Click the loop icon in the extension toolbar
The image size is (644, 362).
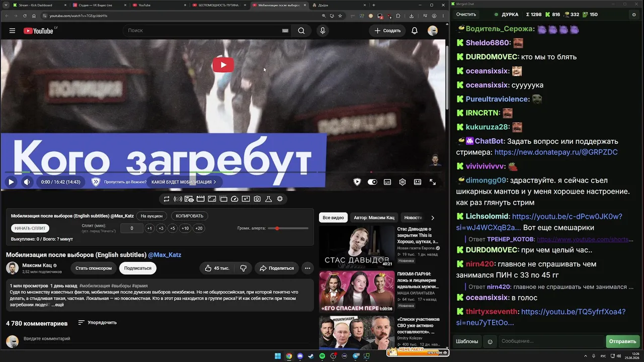(167, 199)
